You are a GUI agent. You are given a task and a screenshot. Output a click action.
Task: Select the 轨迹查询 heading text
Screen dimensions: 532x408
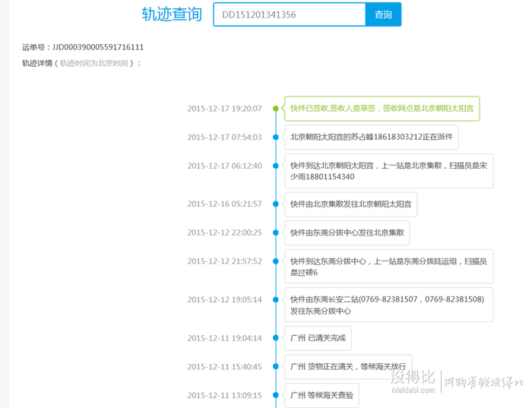(172, 14)
